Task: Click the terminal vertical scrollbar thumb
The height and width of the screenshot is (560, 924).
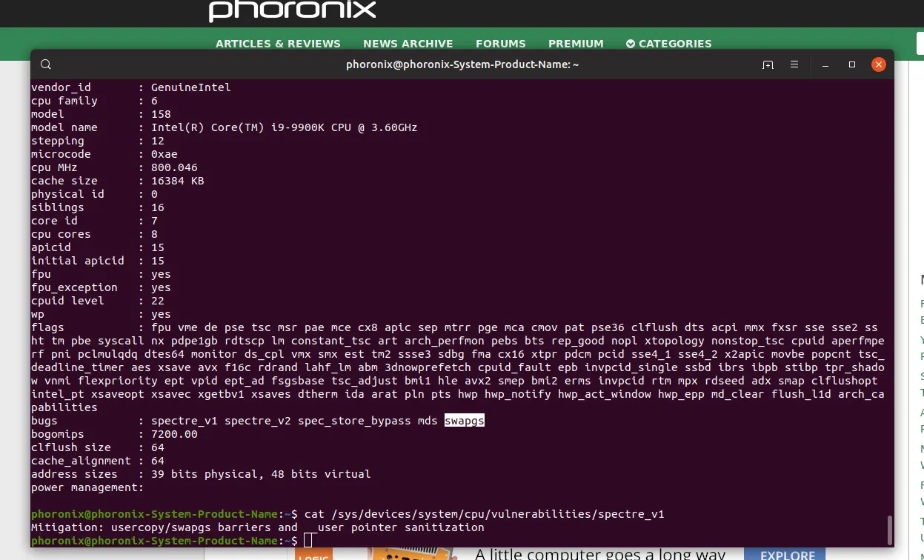Action: (889, 530)
